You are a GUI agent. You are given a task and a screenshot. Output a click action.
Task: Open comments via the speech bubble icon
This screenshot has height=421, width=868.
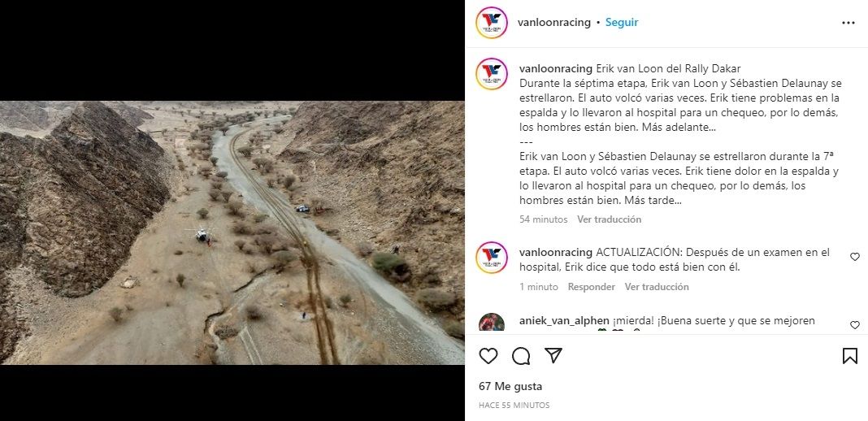coord(521,356)
